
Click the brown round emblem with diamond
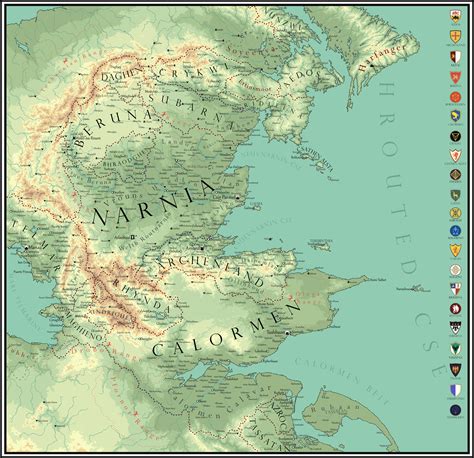click(x=455, y=174)
